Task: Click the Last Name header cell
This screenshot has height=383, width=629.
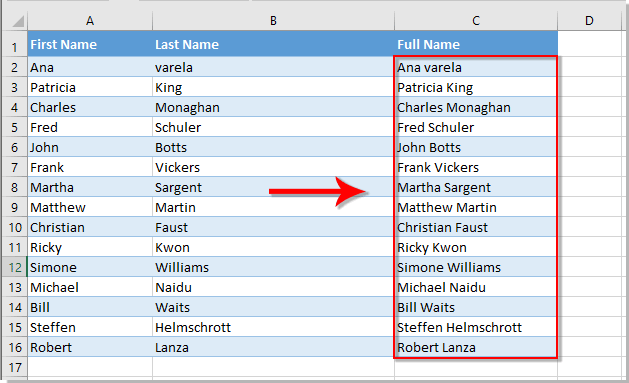Action: pyautogui.click(x=273, y=44)
